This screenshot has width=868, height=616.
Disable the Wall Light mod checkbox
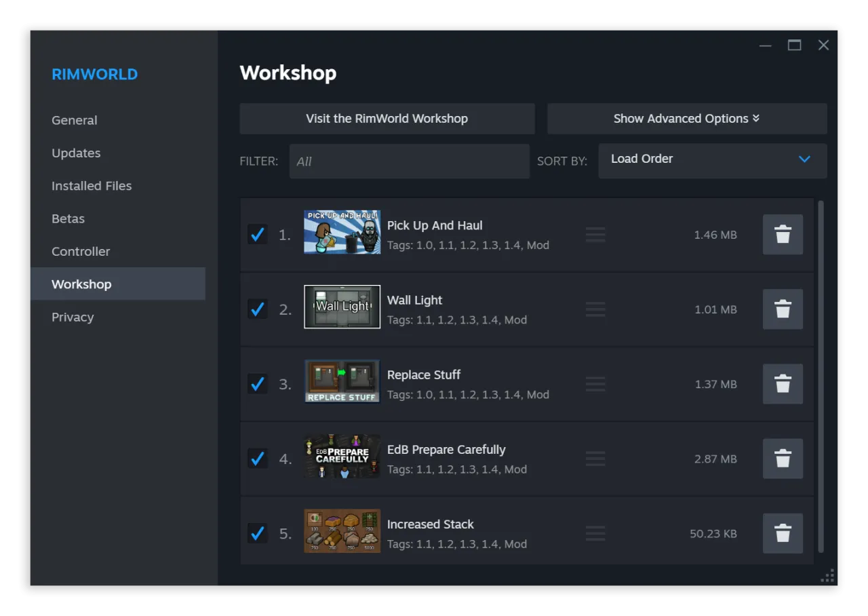(x=257, y=309)
